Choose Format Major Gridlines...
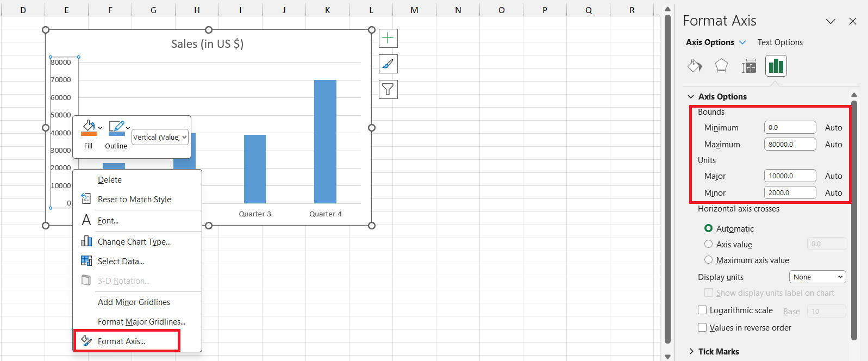 (x=138, y=322)
